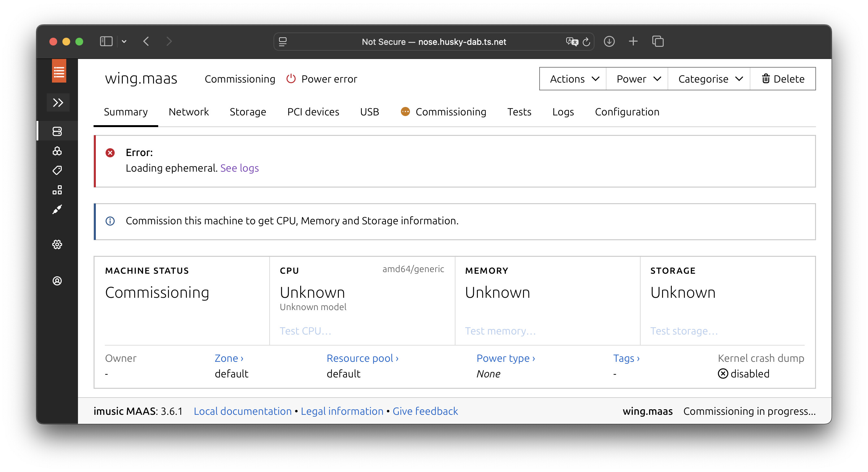This screenshot has width=868, height=472.
Task: Switch to the Network tab
Action: 189,111
